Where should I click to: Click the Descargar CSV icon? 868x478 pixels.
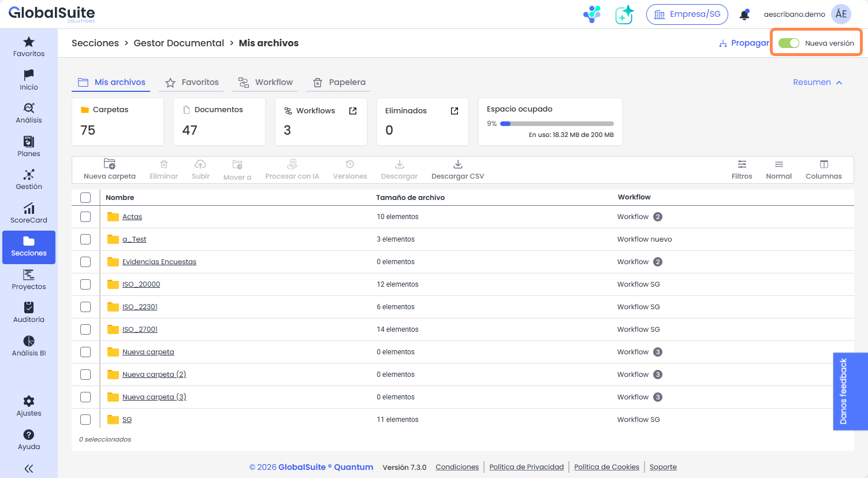pyautogui.click(x=457, y=165)
